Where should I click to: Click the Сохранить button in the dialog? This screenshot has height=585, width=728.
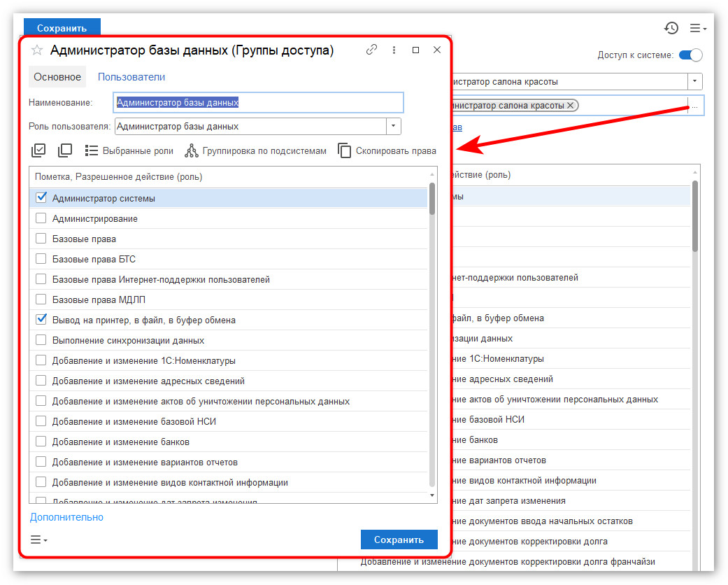[399, 540]
